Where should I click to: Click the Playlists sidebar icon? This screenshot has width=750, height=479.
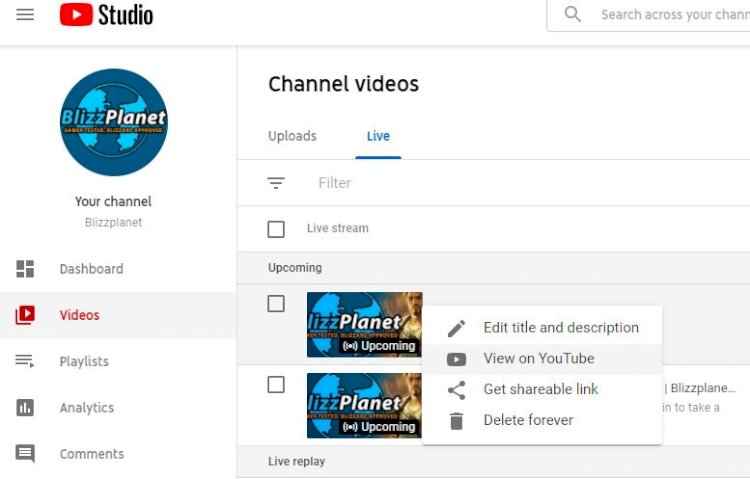click(x=25, y=361)
